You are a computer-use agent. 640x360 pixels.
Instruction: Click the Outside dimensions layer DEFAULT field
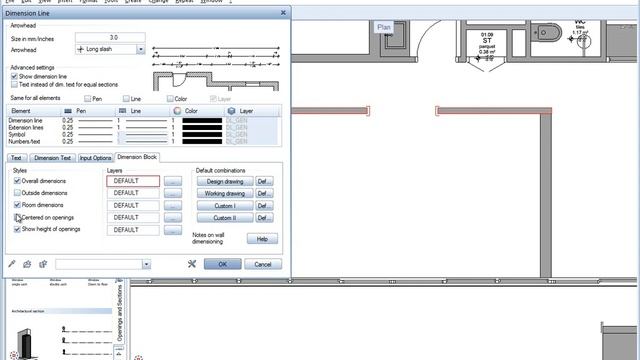tap(133, 193)
